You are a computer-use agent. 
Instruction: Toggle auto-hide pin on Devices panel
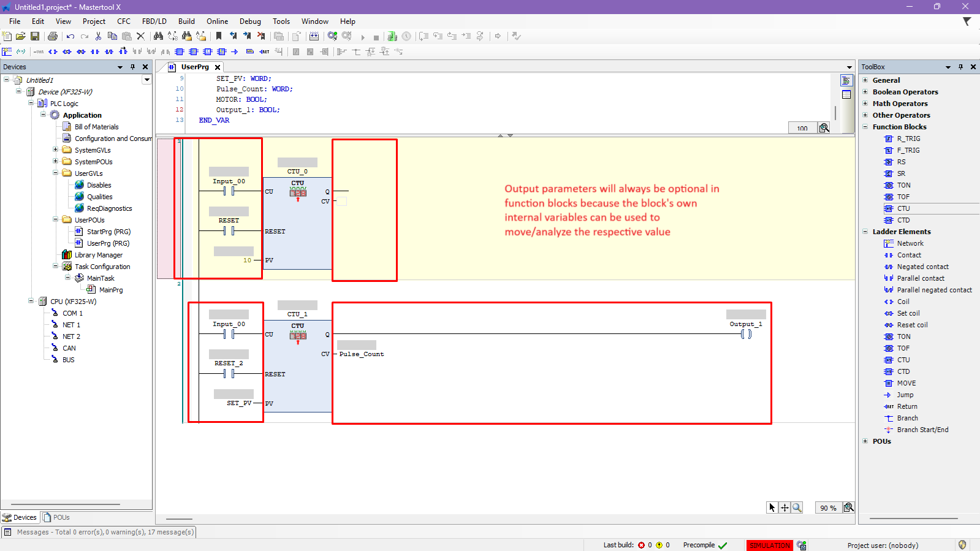pyautogui.click(x=132, y=67)
